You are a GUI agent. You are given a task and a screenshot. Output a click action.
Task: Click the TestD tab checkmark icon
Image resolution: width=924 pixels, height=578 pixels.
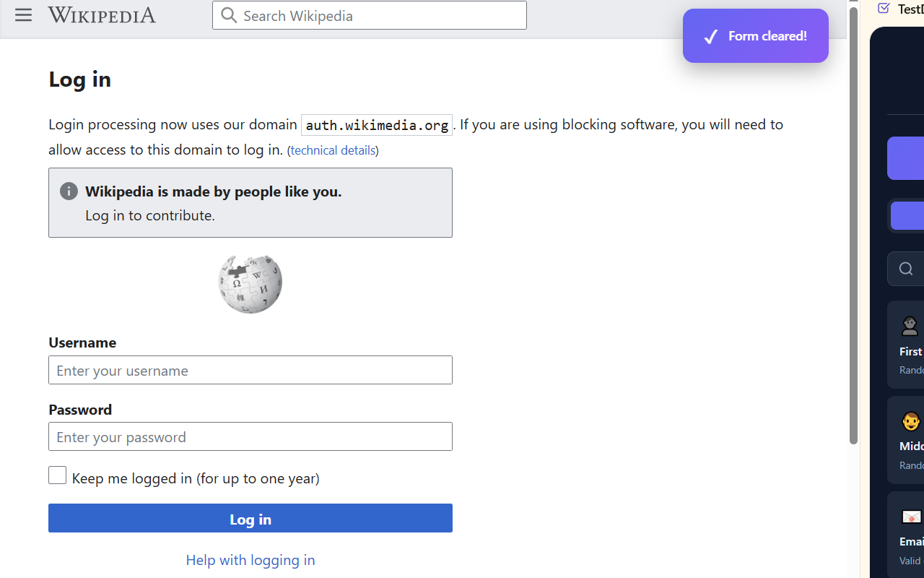(x=884, y=8)
